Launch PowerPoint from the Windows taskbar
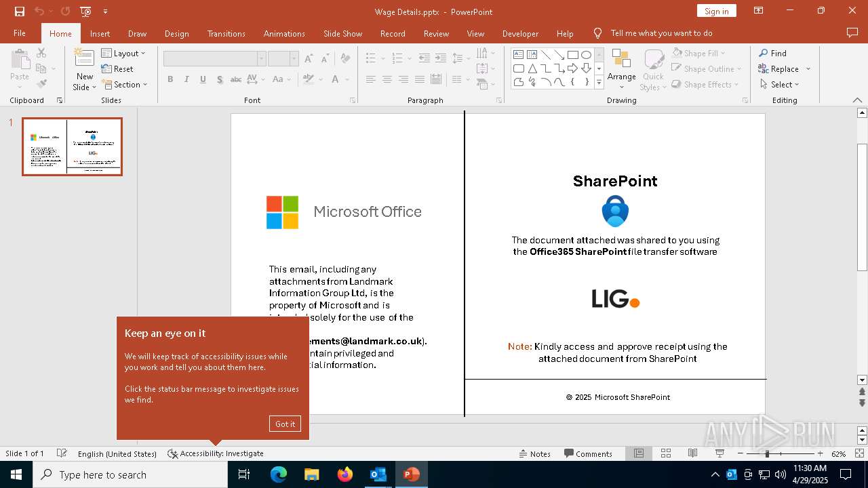The width and height of the screenshot is (868, 488). point(411,474)
